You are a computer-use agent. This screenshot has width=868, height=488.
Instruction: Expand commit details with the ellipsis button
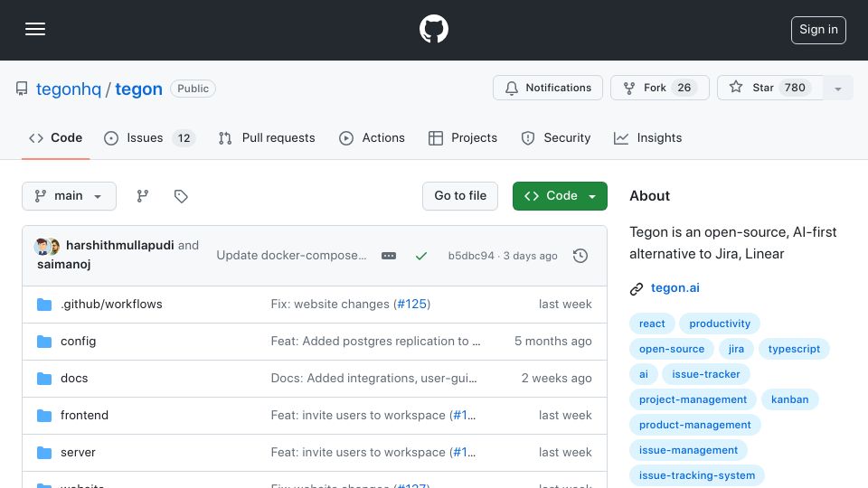389,256
